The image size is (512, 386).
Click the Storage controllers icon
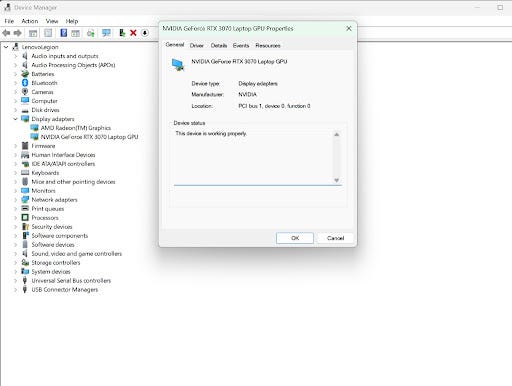click(25, 263)
